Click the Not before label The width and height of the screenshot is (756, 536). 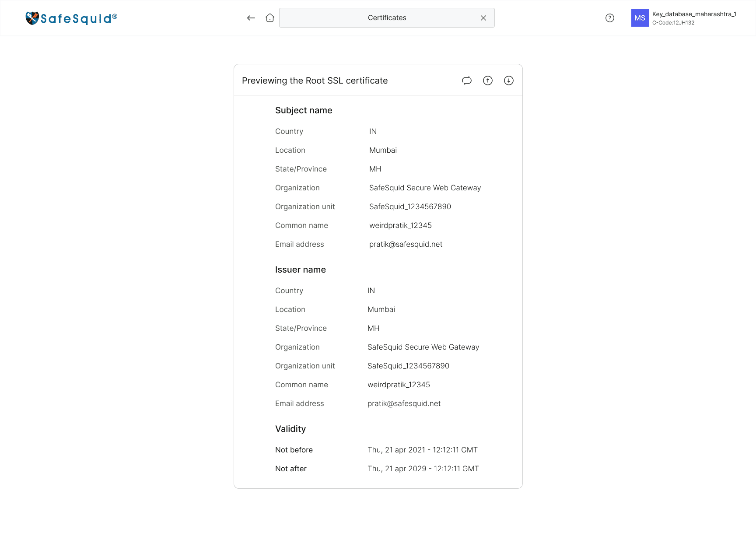[x=294, y=450]
